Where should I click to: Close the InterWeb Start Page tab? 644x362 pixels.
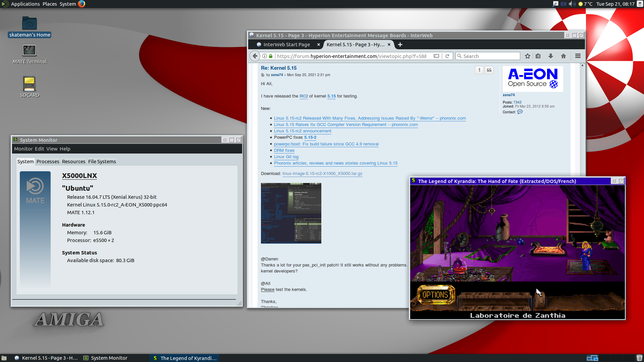tap(319, 45)
